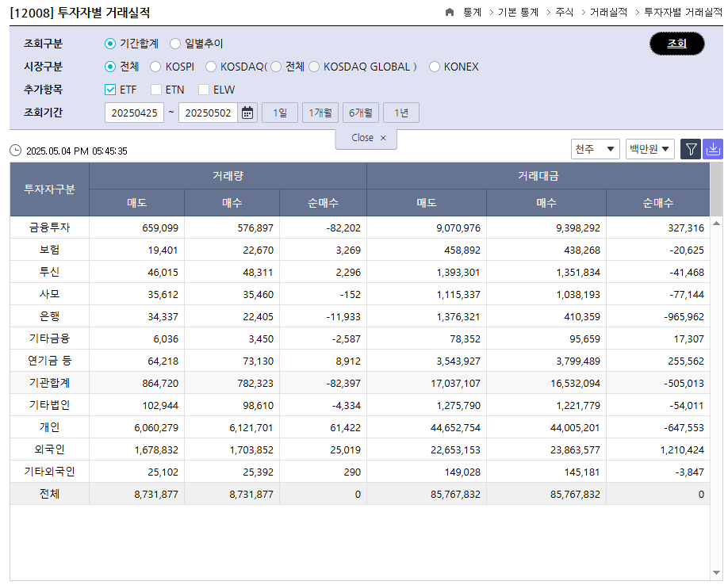Click the purple download icon
The image size is (728, 585).
713,148
